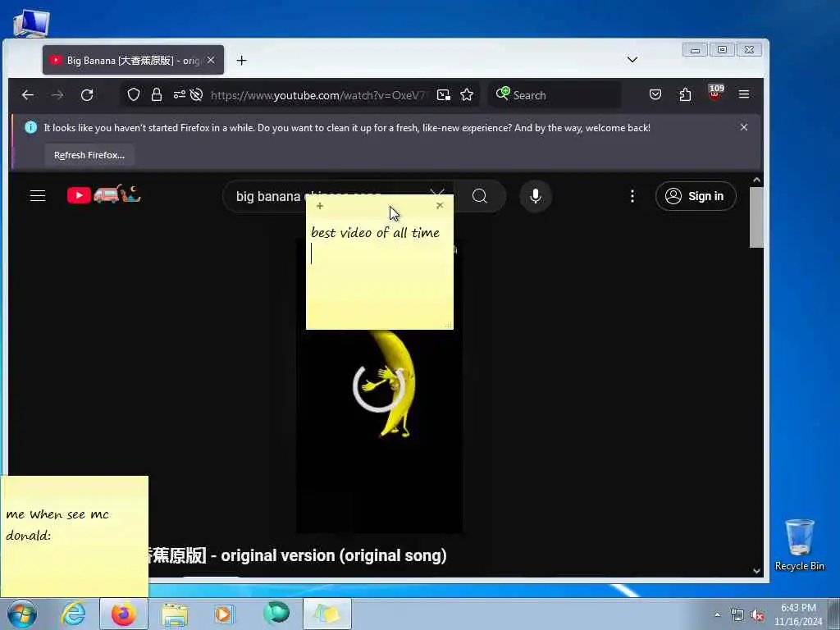
Task: Click the scrollbar up arrow
Action: (x=756, y=180)
